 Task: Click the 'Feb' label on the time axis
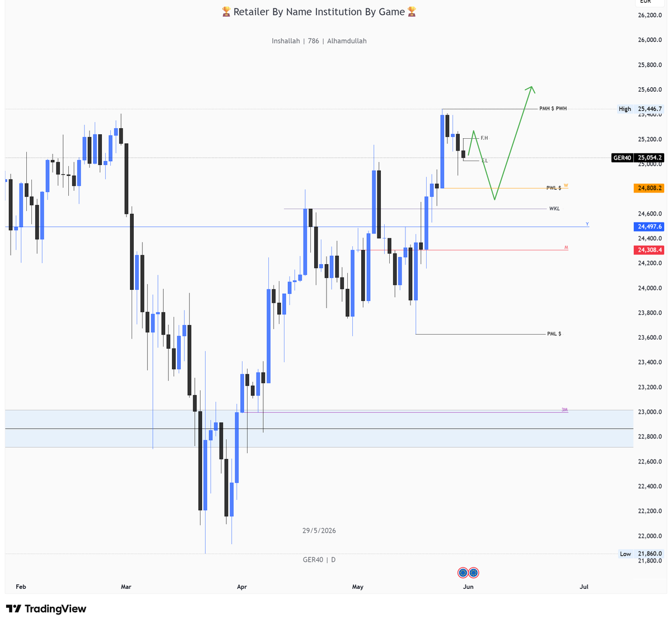point(21,587)
